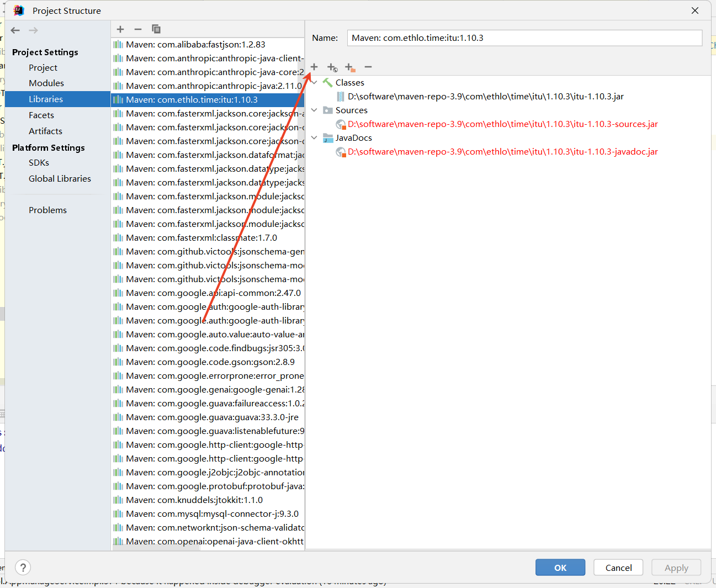Image resolution: width=716 pixels, height=588 pixels.
Task: Click icon of itu-1.10.3-sources.jar entry
Action: pyautogui.click(x=341, y=124)
